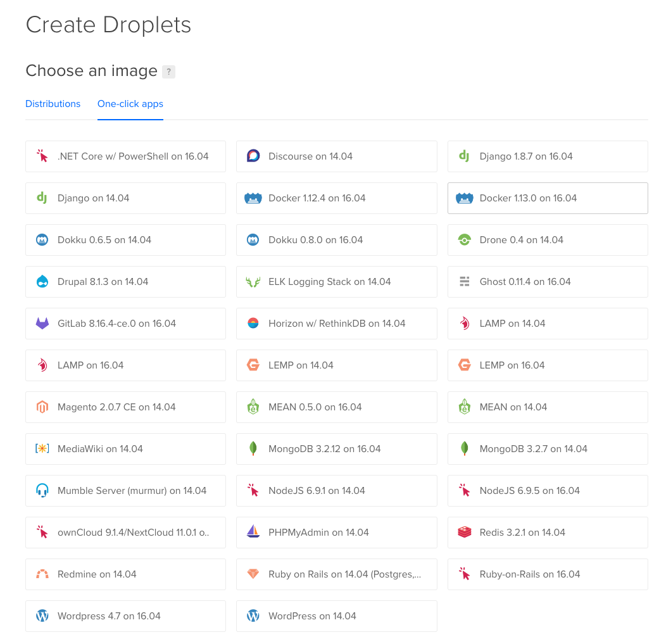The height and width of the screenshot is (644, 659).
Task: Select the LAMP on 14.04 image
Action: (548, 324)
